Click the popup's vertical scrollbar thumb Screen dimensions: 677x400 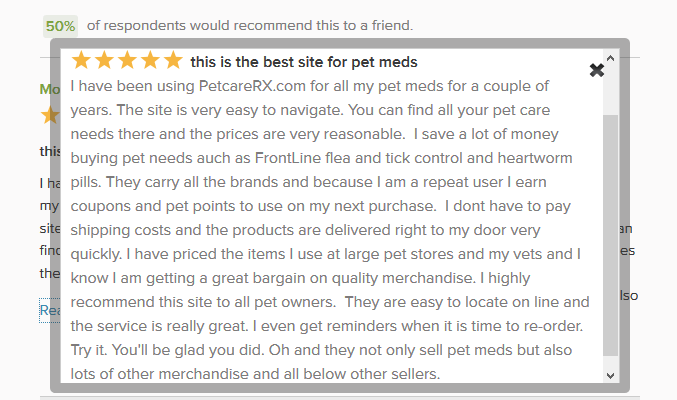pyautogui.click(x=610, y=235)
